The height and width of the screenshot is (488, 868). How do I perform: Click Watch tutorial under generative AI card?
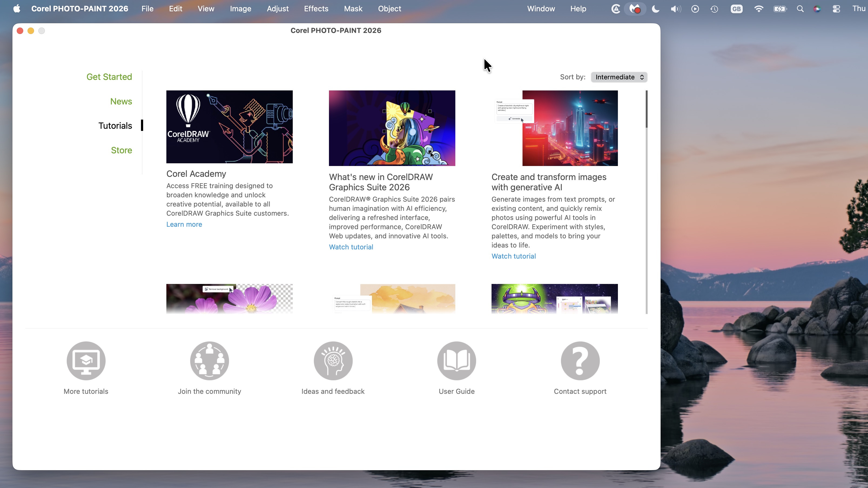[x=513, y=256]
